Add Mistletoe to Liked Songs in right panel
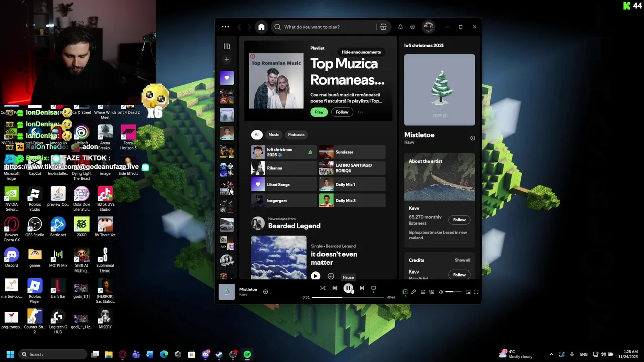The image size is (644, 362). pos(472,138)
